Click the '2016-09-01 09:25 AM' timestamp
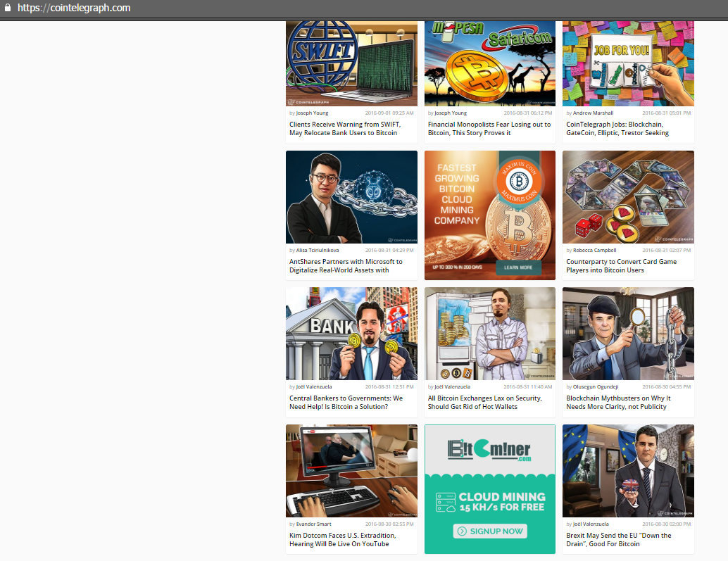Image resolution: width=728 pixels, height=561 pixels. [389, 113]
